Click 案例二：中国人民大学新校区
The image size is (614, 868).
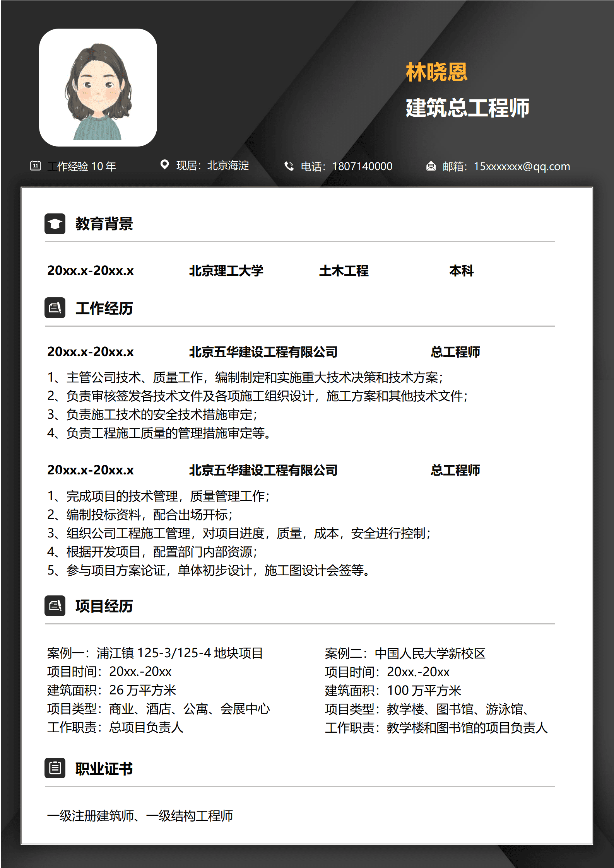tap(405, 653)
